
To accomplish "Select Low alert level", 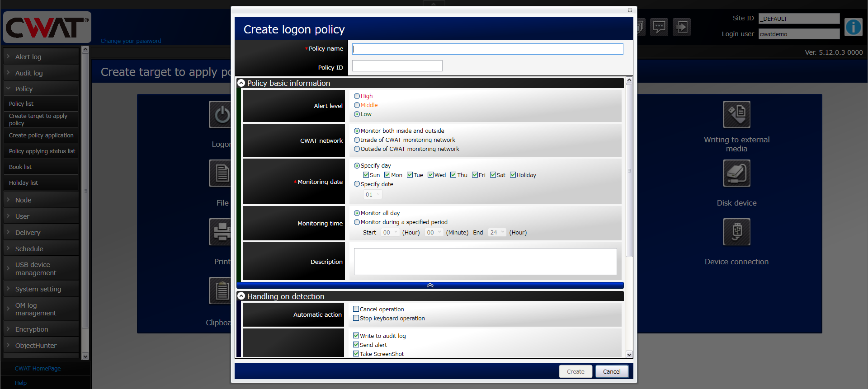I will [357, 114].
